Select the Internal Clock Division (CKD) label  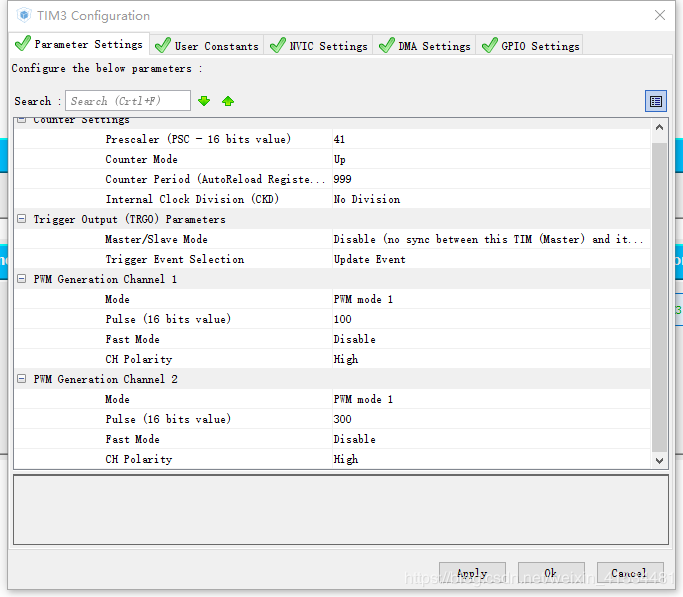point(192,199)
